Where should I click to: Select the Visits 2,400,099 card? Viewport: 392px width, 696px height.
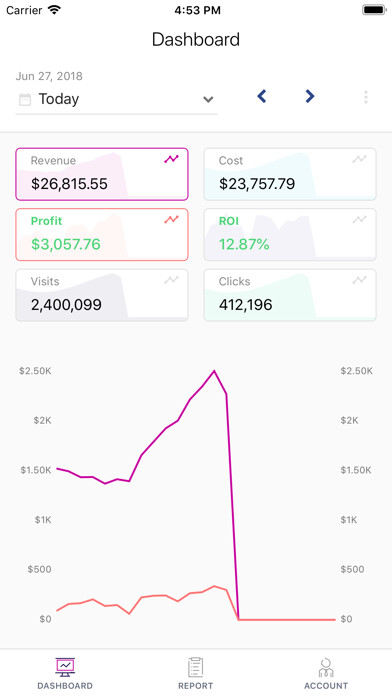[102, 295]
